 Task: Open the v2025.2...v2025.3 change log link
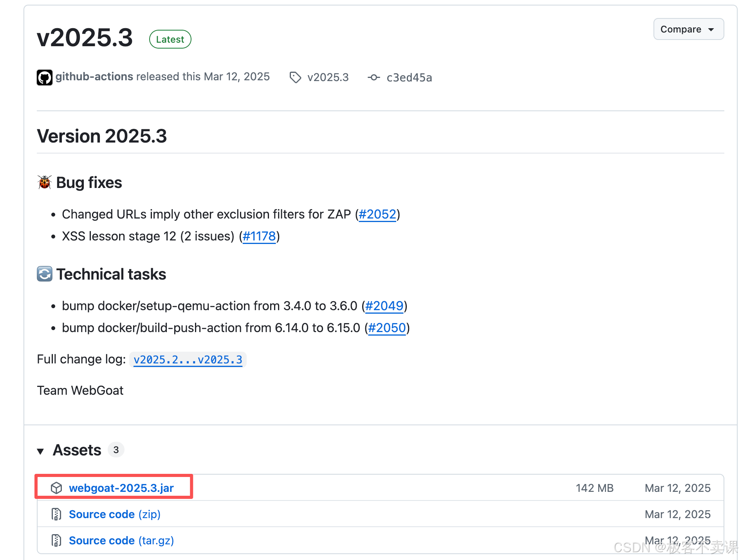coord(188,359)
